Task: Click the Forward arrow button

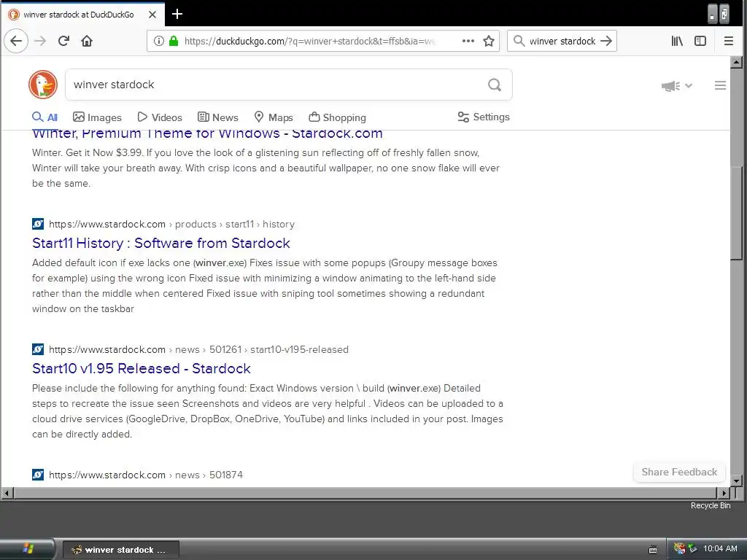Action: coord(41,41)
